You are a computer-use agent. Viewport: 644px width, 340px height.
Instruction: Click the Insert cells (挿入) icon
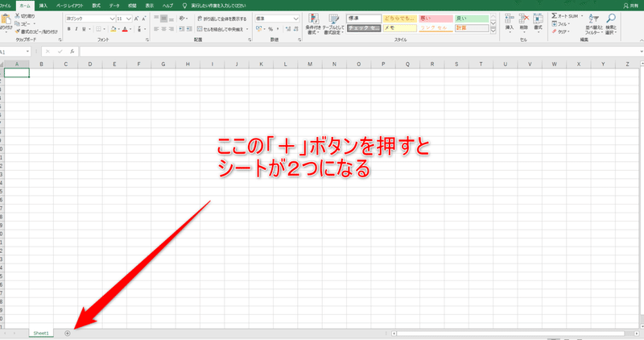pyautogui.click(x=510, y=23)
